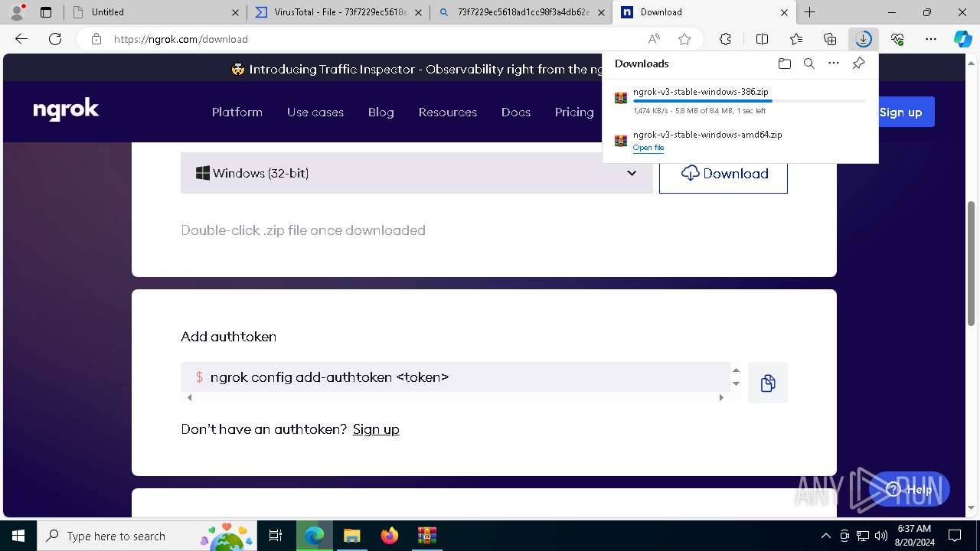Open the Docs page

click(x=516, y=112)
